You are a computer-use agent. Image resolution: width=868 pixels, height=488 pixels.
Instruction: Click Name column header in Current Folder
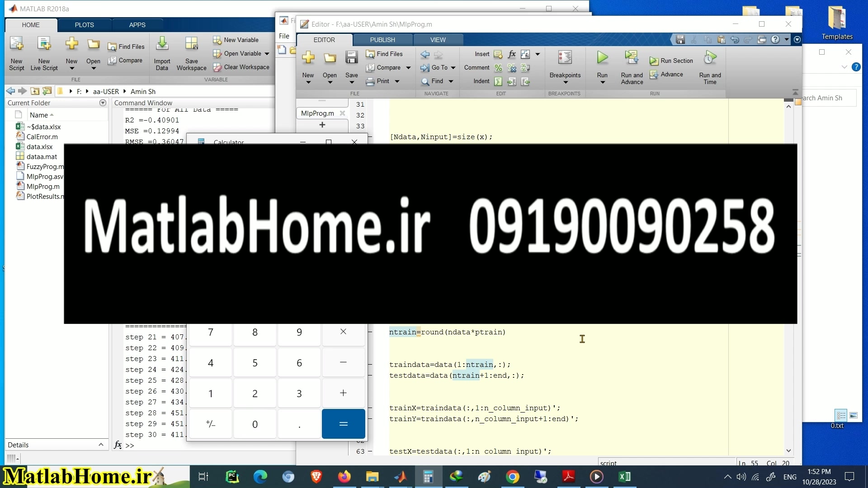[39, 115]
